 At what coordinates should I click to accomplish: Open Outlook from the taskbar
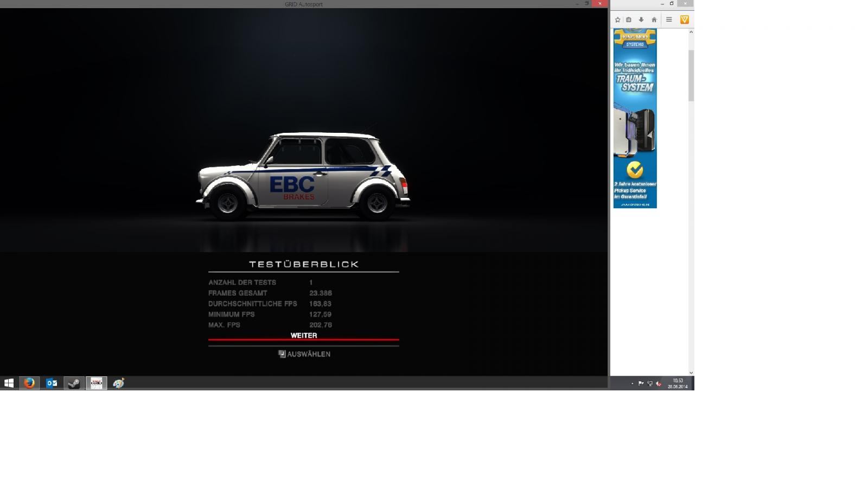pos(52,383)
